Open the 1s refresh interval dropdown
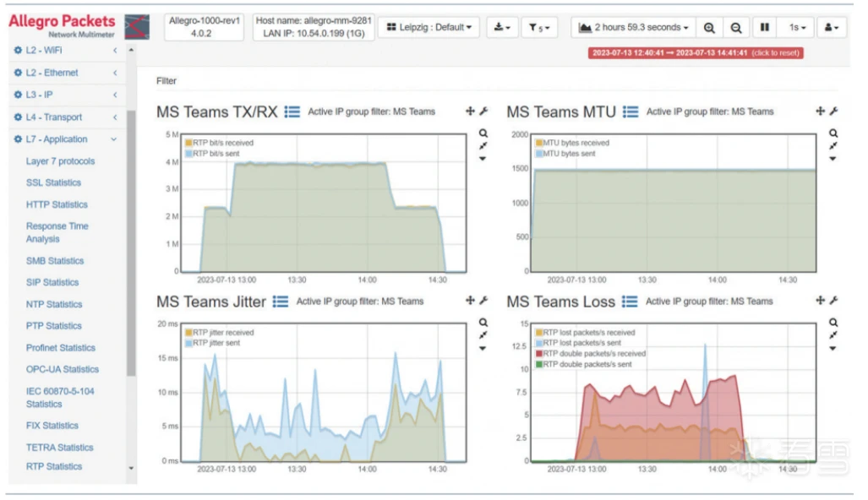 pyautogui.click(x=797, y=27)
